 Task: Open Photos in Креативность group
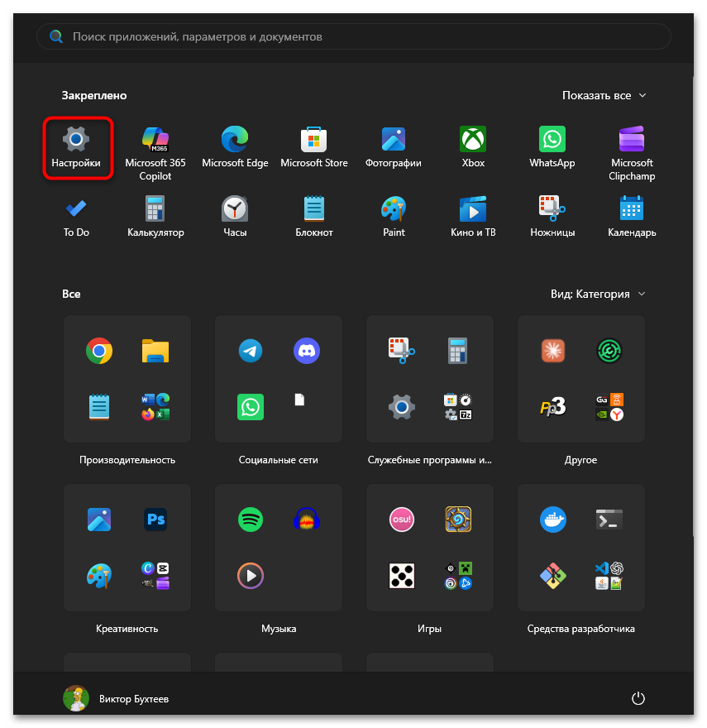[x=99, y=520]
